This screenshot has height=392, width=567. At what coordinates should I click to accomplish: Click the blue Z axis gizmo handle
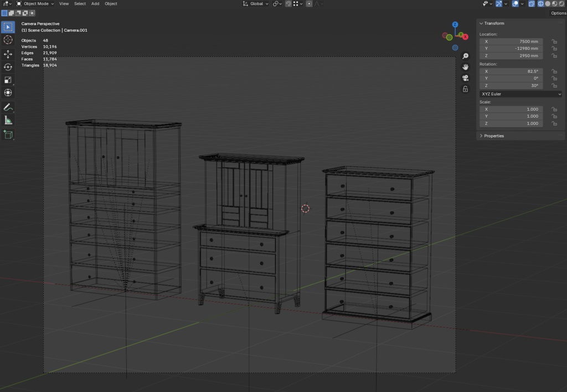pyautogui.click(x=455, y=24)
